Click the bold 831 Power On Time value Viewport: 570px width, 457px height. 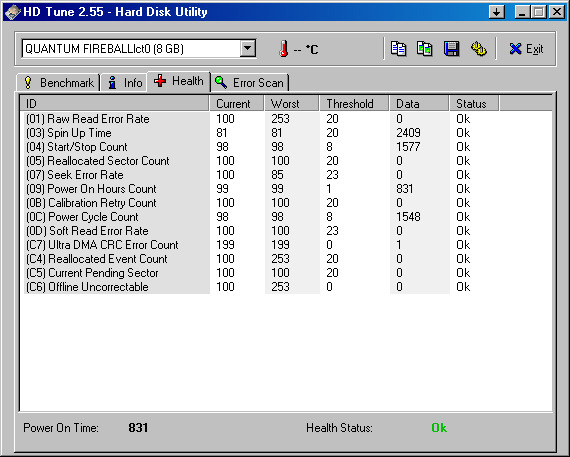pyautogui.click(x=138, y=428)
